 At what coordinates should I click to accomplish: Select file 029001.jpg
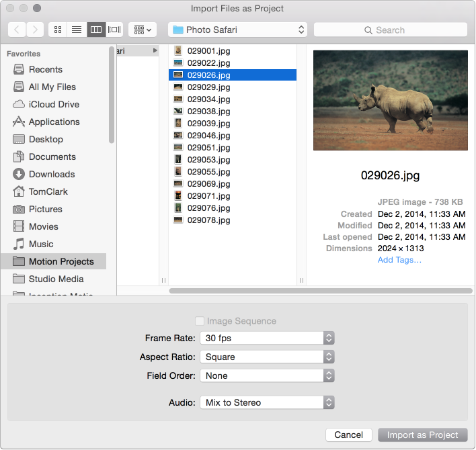tap(233, 50)
